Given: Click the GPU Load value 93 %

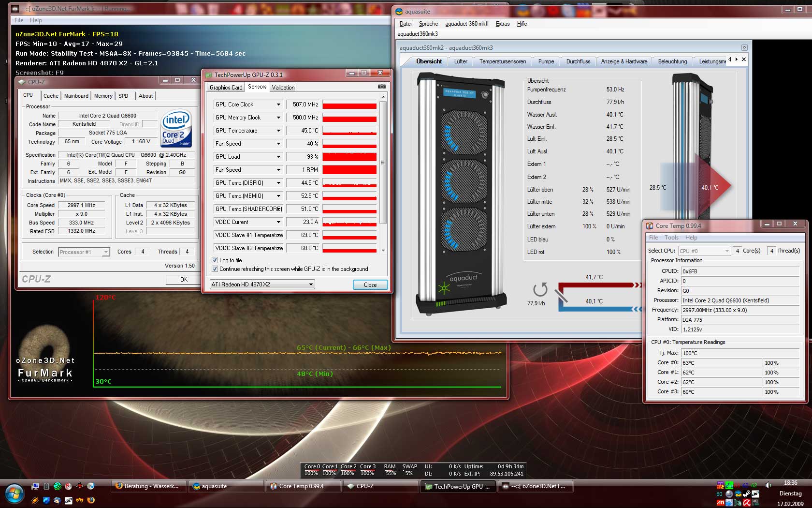Looking at the screenshot, I should coord(304,157).
